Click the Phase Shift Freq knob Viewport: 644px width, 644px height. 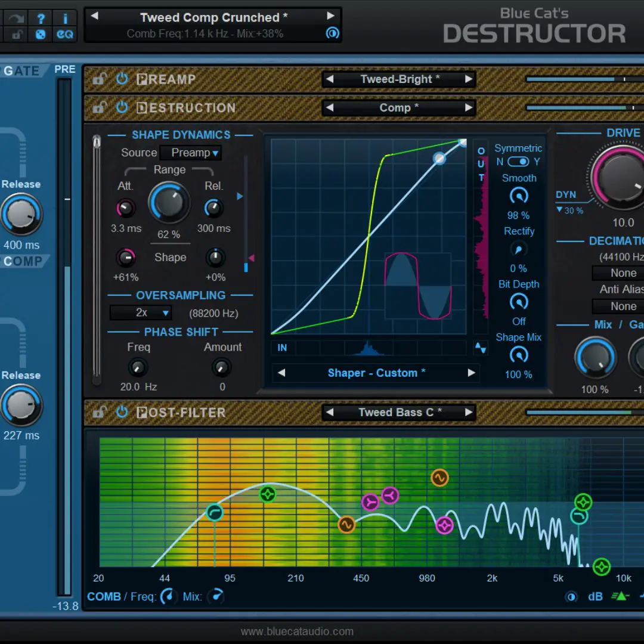point(138,367)
